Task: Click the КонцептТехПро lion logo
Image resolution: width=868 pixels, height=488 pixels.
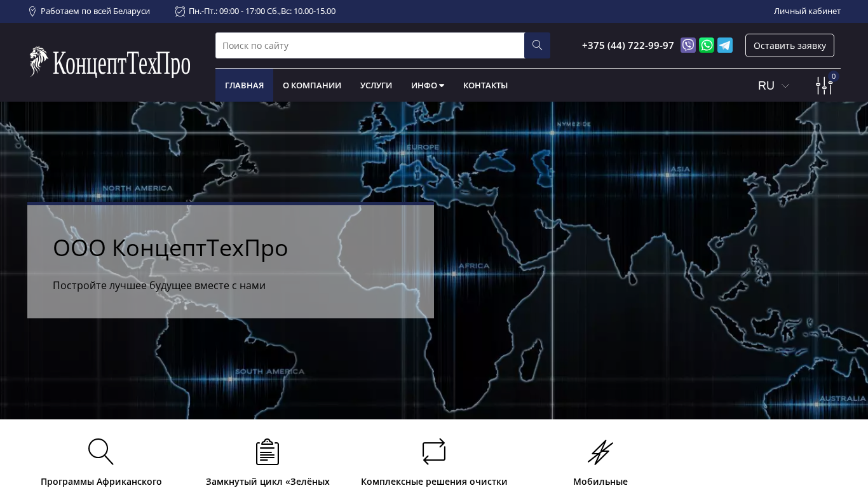Action: 110,63
